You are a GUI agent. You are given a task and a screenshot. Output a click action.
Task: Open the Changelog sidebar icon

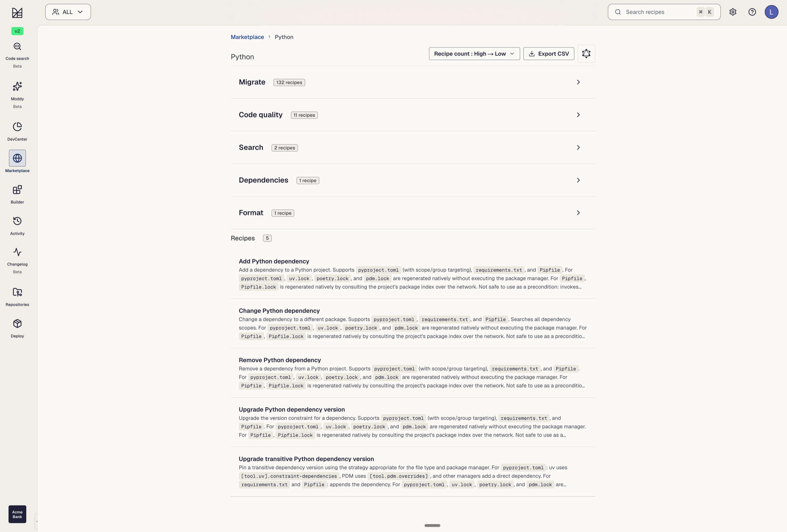click(x=17, y=252)
